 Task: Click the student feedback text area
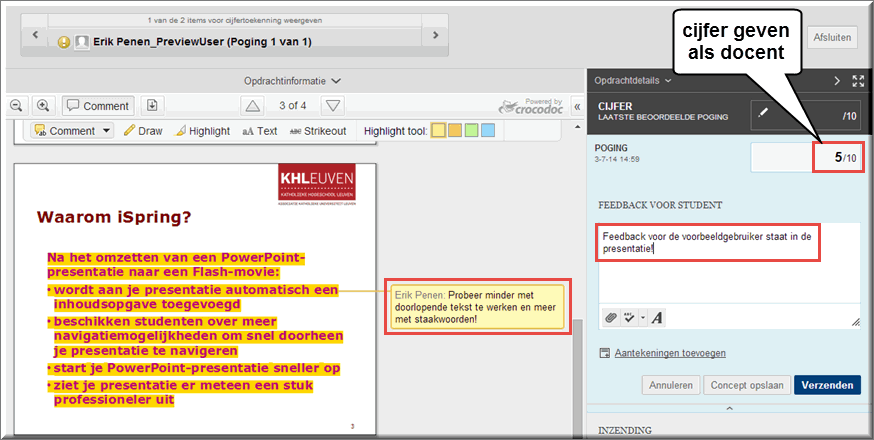(729, 262)
